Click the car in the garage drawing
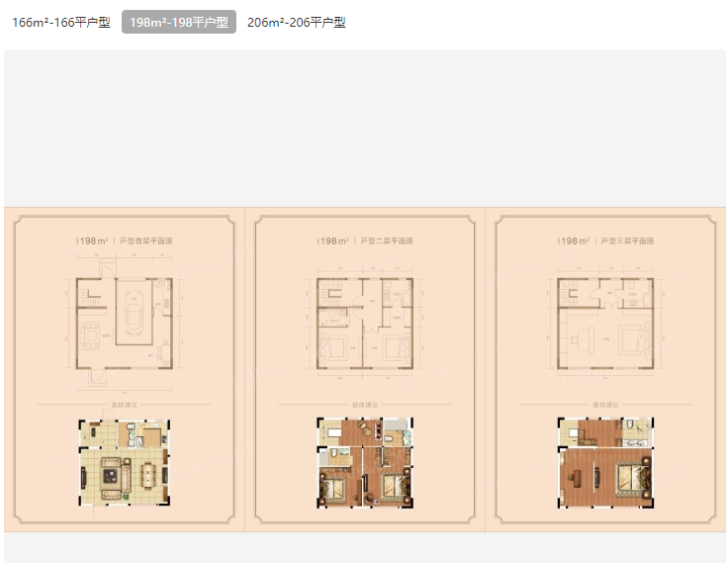The width and height of the screenshot is (728, 563). [131, 310]
